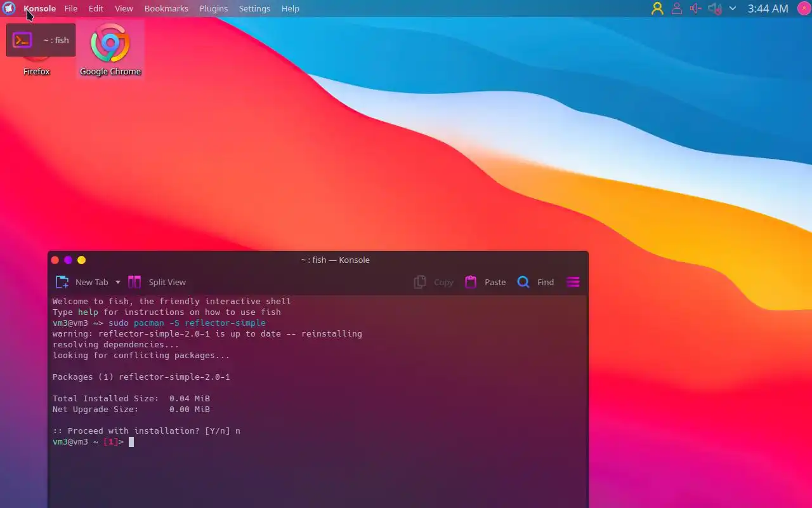The height and width of the screenshot is (508, 812).
Task: Open the Bookmarks menu
Action: tap(166, 8)
